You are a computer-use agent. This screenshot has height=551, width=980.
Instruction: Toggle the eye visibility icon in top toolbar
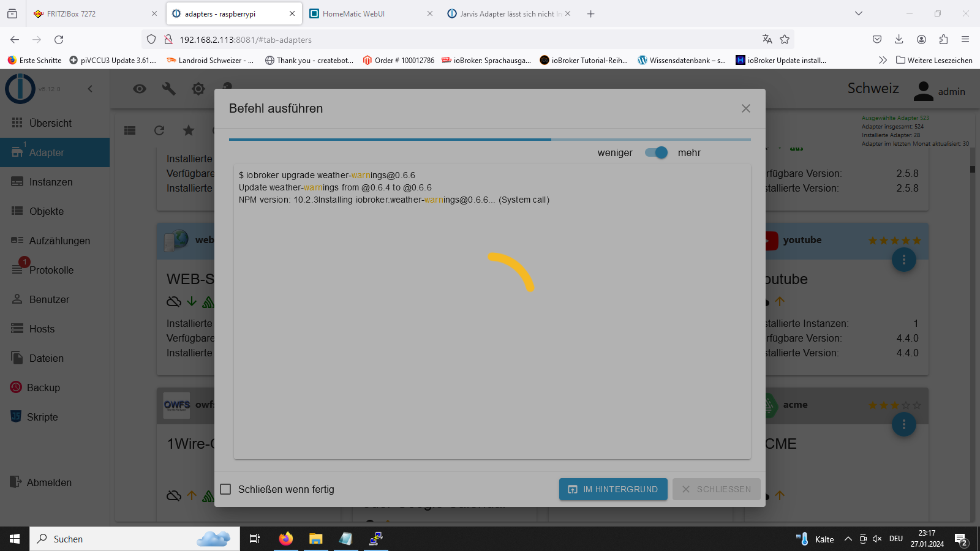pyautogui.click(x=140, y=89)
